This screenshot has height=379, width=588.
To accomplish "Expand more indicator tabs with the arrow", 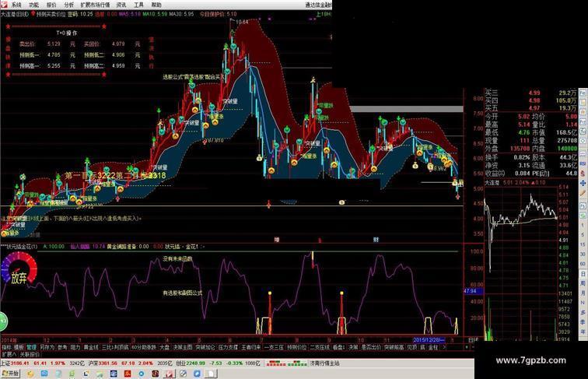I will tap(445, 347).
